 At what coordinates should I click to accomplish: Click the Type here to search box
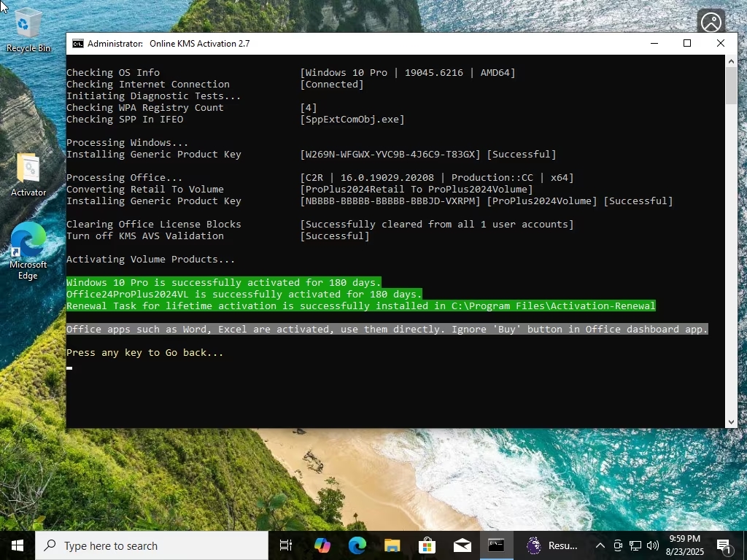(x=152, y=545)
